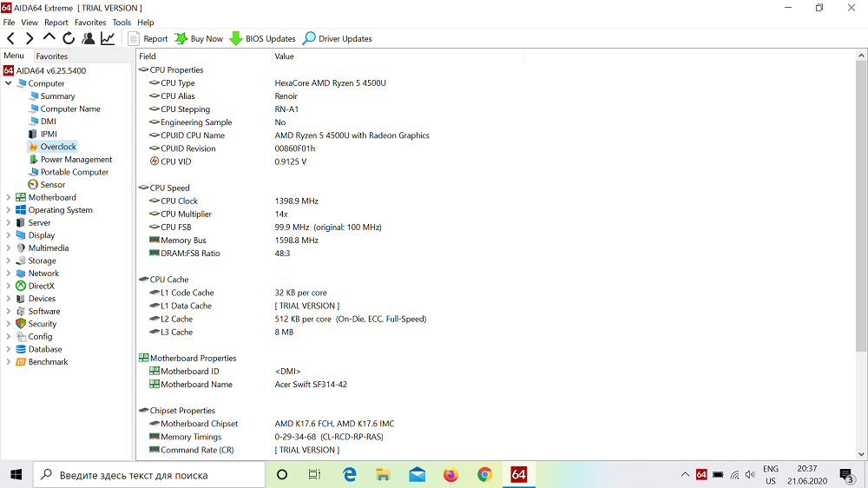Refresh the page with the refresh icon
The image size is (868, 488).
(x=69, y=38)
